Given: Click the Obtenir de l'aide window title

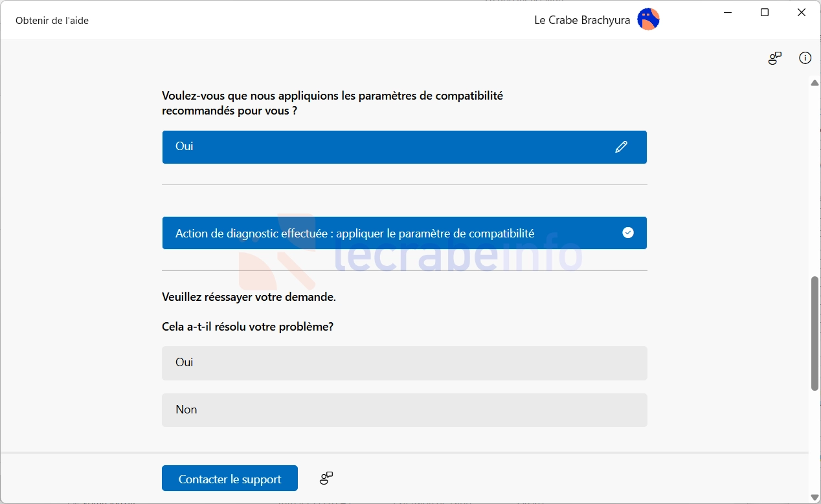Looking at the screenshot, I should 52,20.
